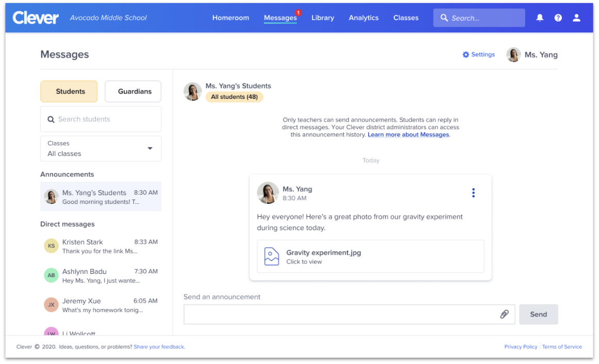Open the message options three-dot menu
This screenshot has width=599, height=364.
(473, 193)
